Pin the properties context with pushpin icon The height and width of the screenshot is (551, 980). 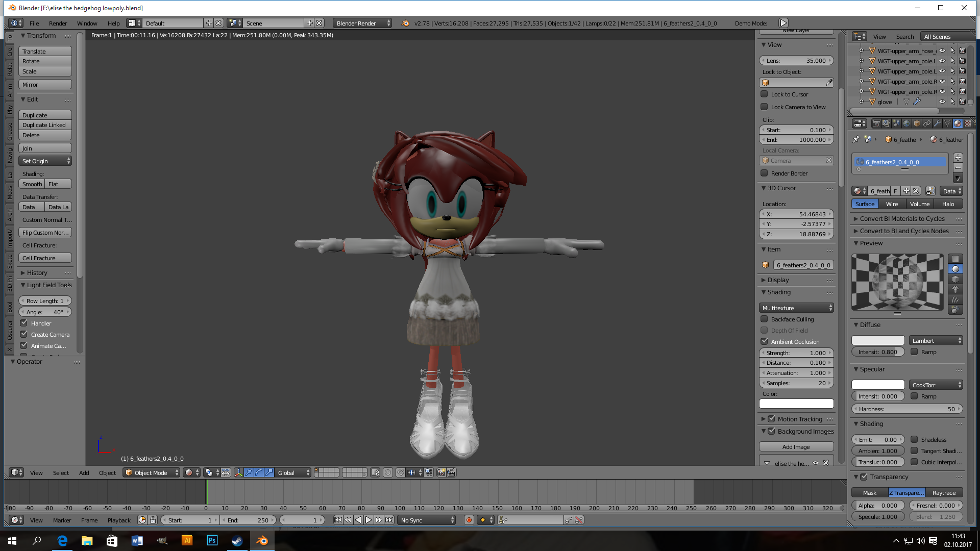[856, 139]
